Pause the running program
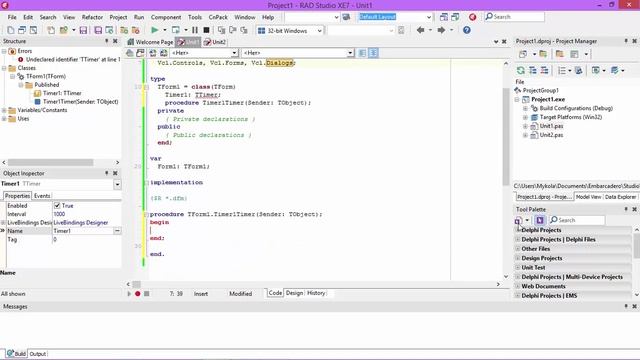 tap(195, 30)
